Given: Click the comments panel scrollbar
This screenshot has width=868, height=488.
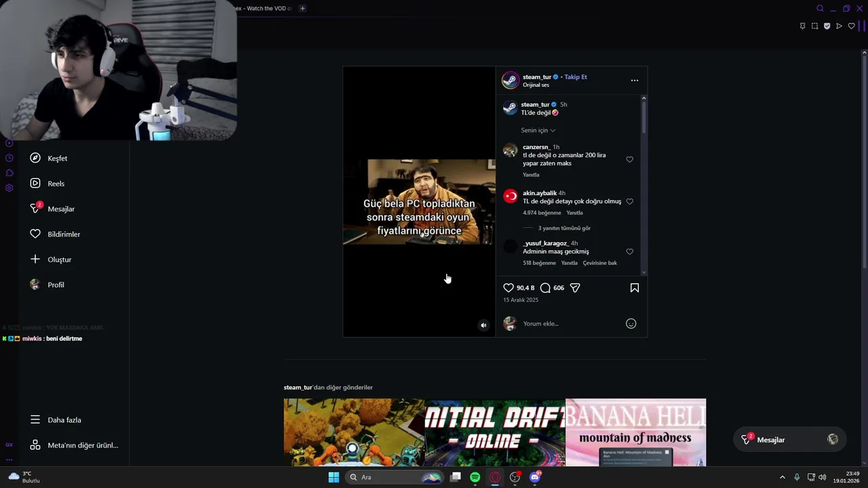Looking at the screenshot, I should [x=644, y=119].
